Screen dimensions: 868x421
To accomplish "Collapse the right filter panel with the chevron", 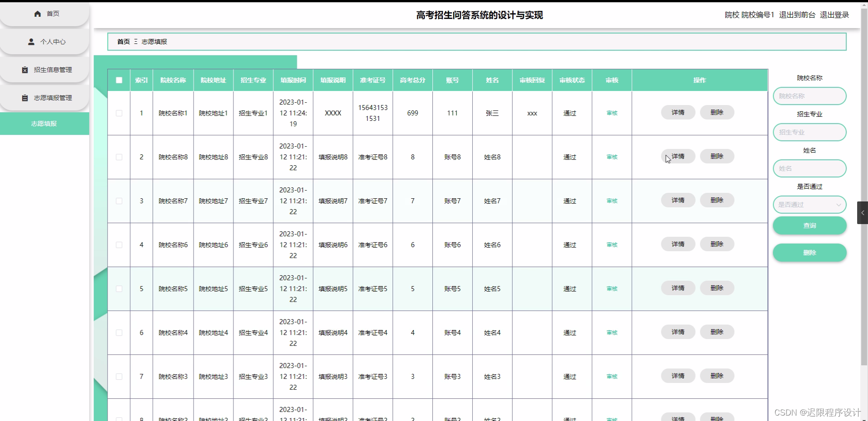I will pyautogui.click(x=862, y=212).
